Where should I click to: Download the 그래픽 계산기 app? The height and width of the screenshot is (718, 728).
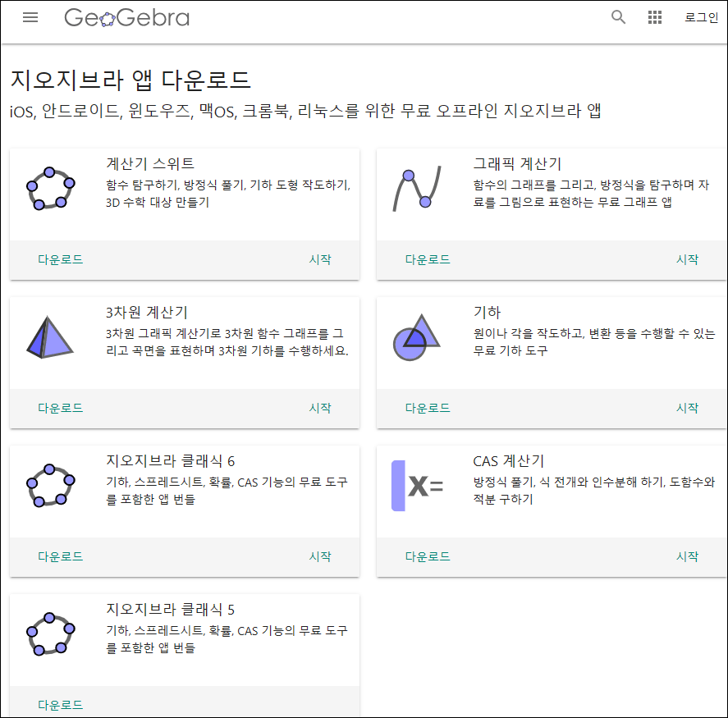(x=428, y=259)
